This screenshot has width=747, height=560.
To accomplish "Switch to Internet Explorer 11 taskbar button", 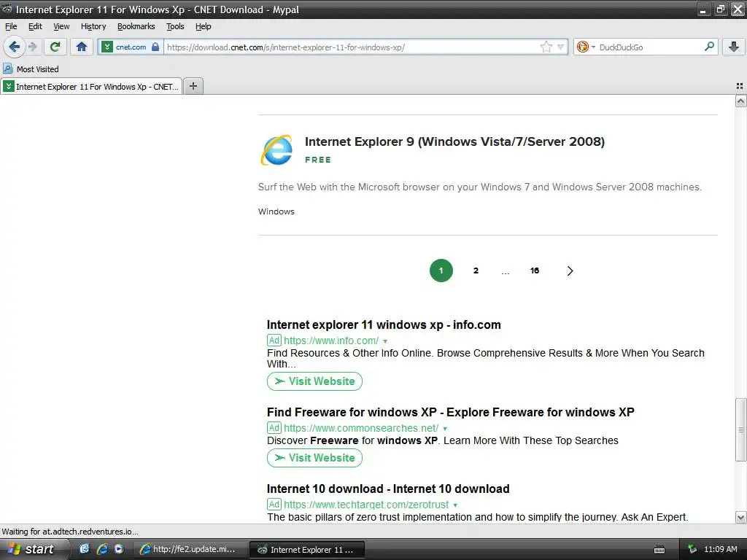I will click(x=308, y=550).
